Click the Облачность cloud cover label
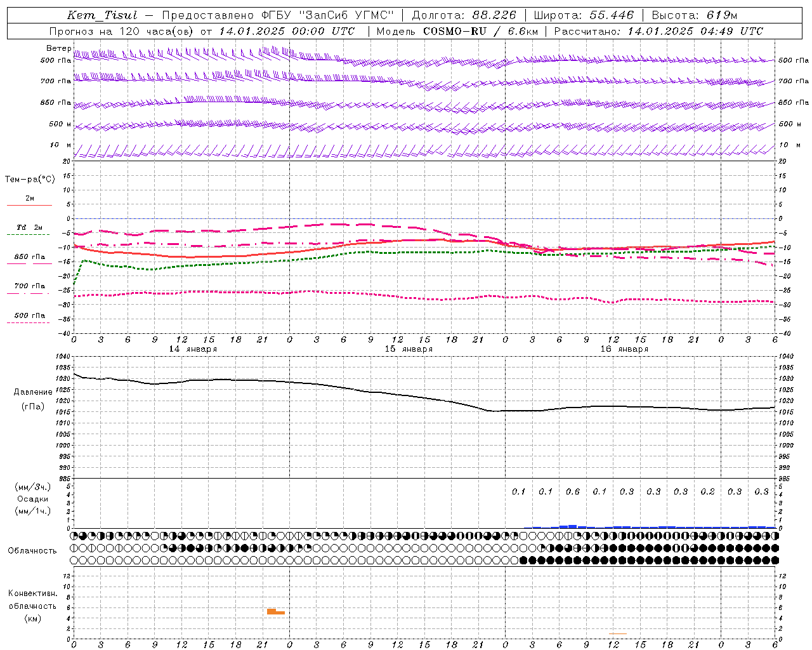 coord(32,550)
